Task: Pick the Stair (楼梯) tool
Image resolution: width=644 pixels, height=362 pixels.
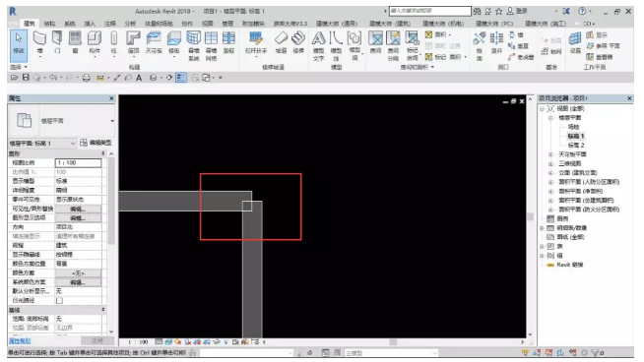Action: (298, 42)
